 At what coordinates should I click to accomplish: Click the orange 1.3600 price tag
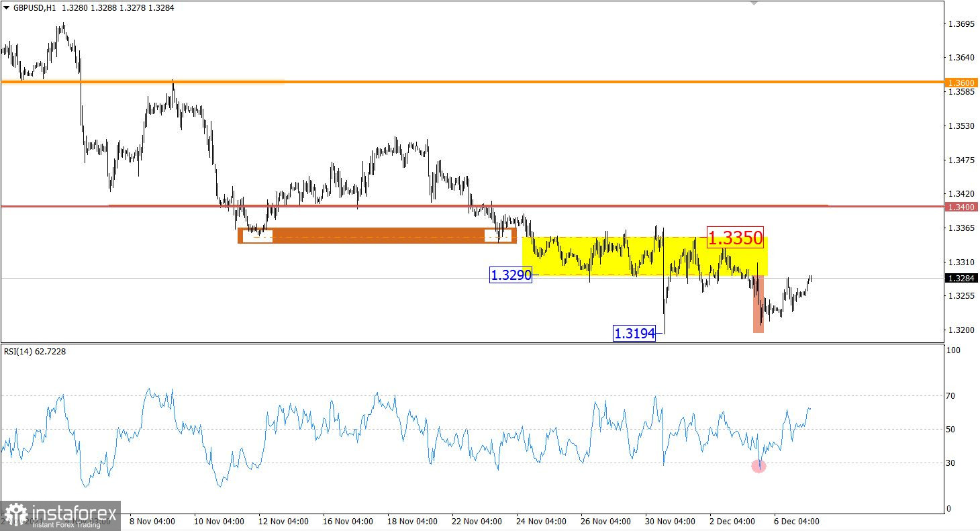pyautogui.click(x=961, y=83)
